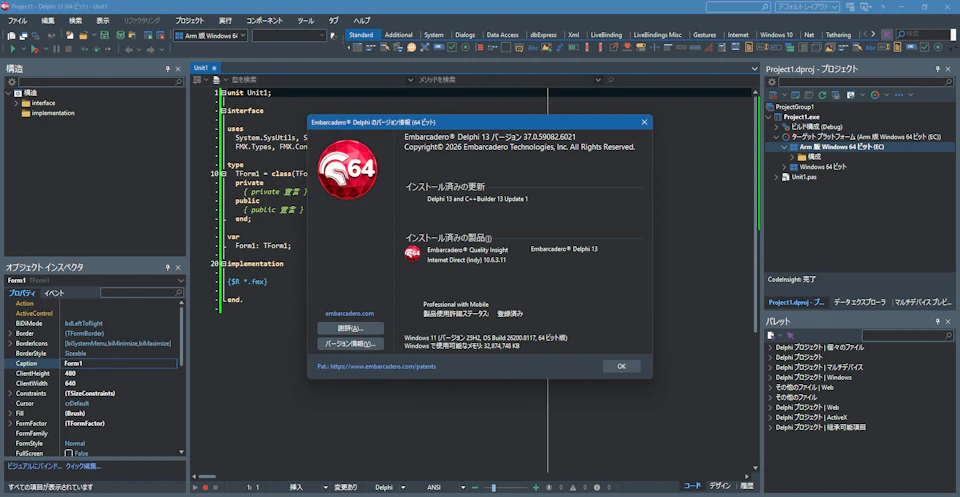The height and width of the screenshot is (497, 960).
Task: Open the ツール menu
Action: (306, 20)
